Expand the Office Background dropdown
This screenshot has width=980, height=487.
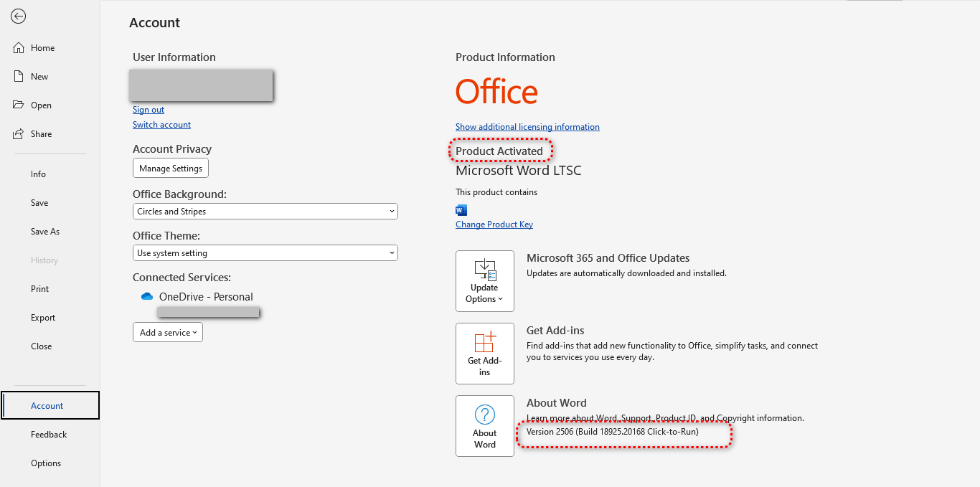[265, 212]
